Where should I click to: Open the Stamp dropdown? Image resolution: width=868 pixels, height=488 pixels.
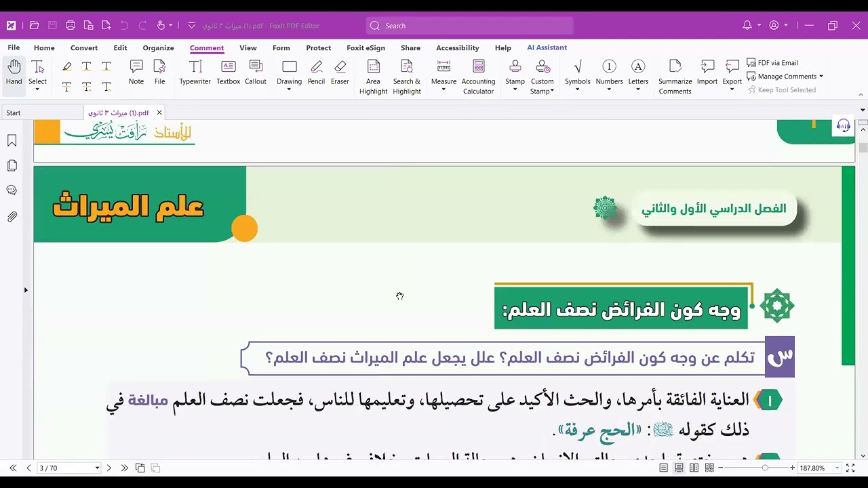tap(515, 89)
